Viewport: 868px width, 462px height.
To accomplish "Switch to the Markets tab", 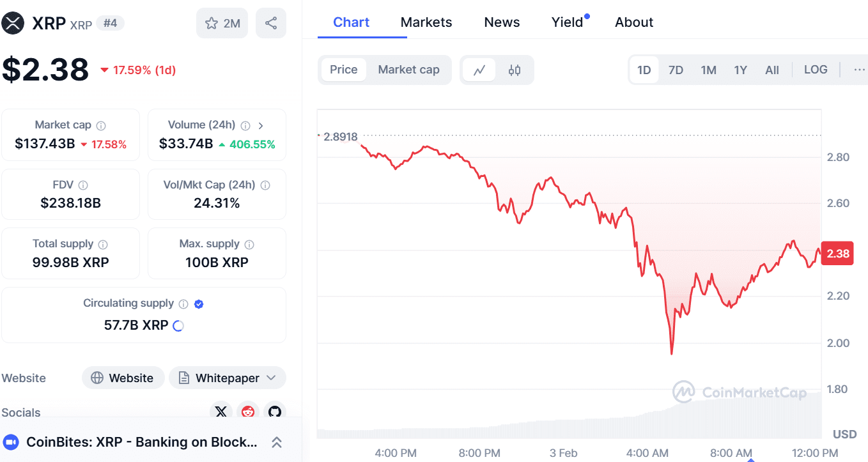I will pyautogui.click(x=426, y=22).
